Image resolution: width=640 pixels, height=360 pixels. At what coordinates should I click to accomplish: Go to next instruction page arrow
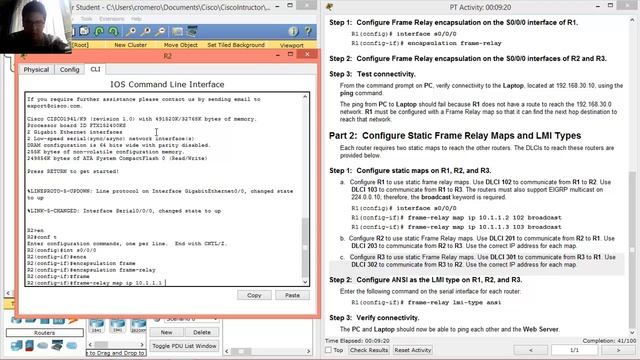tap(618, 350)
